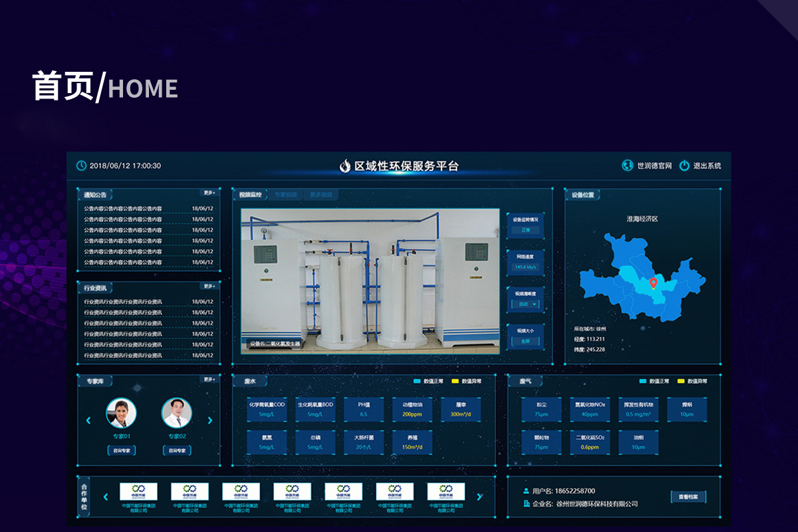Click the yellow 数值异常 swatch in 废水 panel
The height and width of the screenshot is (532, 798).
pos(456,381)
